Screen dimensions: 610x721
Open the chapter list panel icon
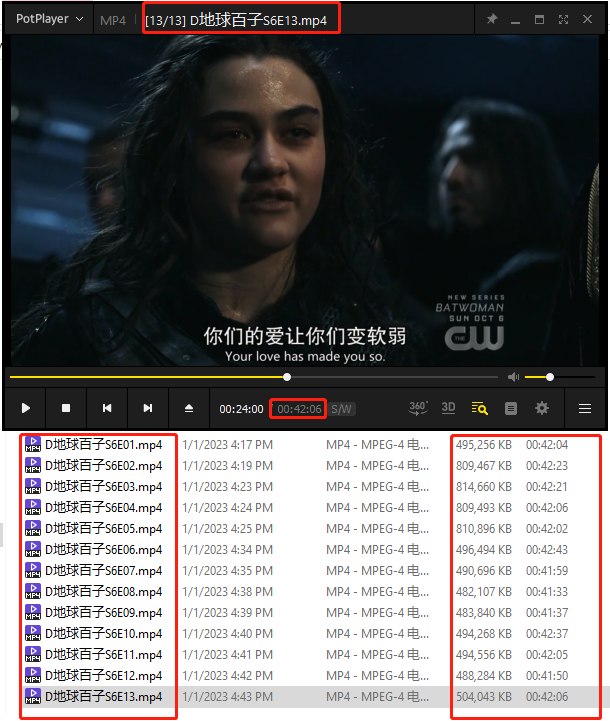coord(511,408)
